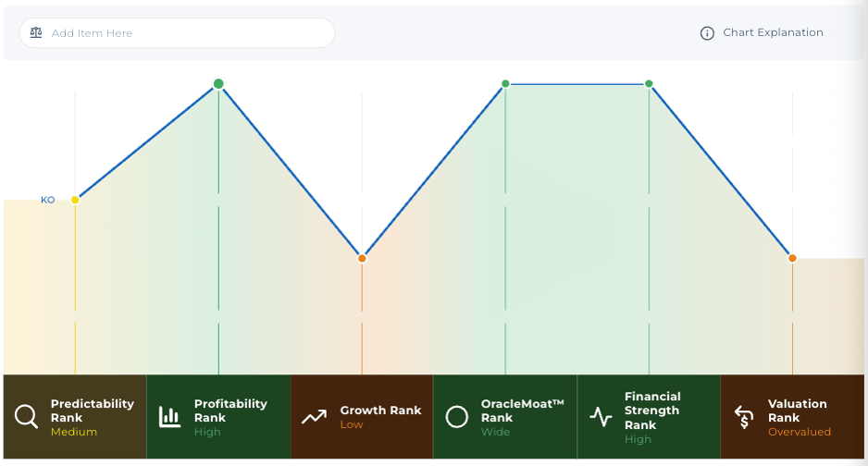Screen dimensions: 868x466
Task: Click the green Financial Strength data point
Action: click(x=649, y=84)
